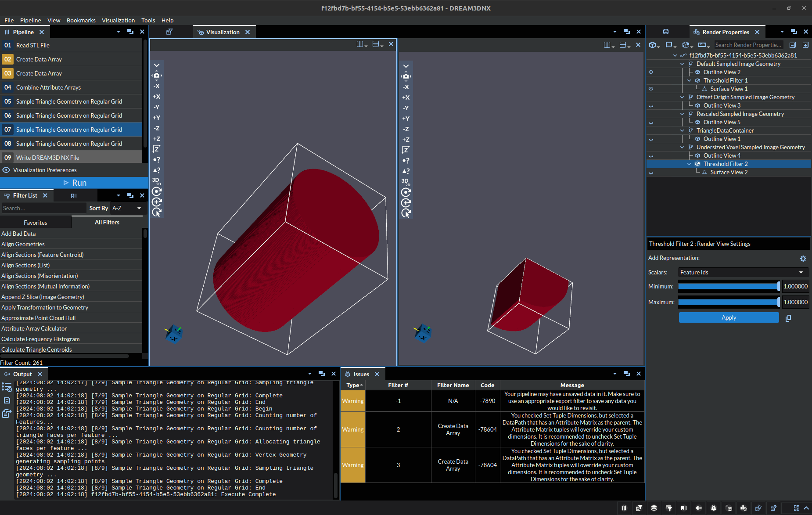Open the Scalars dropdown showing Feature Ids
The height and width of the screenshot is (515, 812).
(743, 272)
